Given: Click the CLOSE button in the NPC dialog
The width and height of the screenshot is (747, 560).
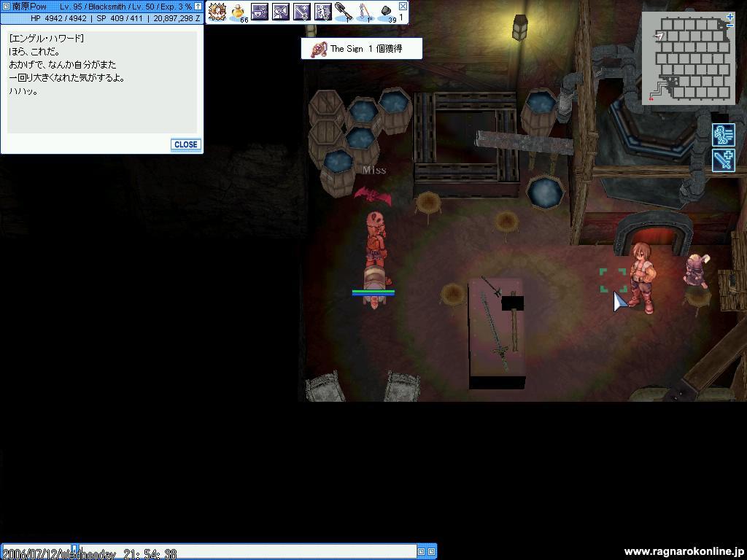Looking at the screenshot, I should tap(186, 145).
